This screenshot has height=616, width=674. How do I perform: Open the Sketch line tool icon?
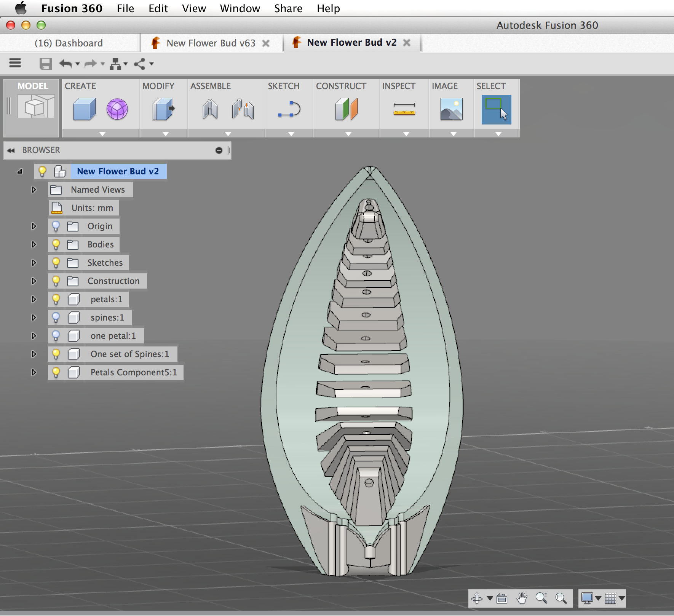tap(289, 109)
